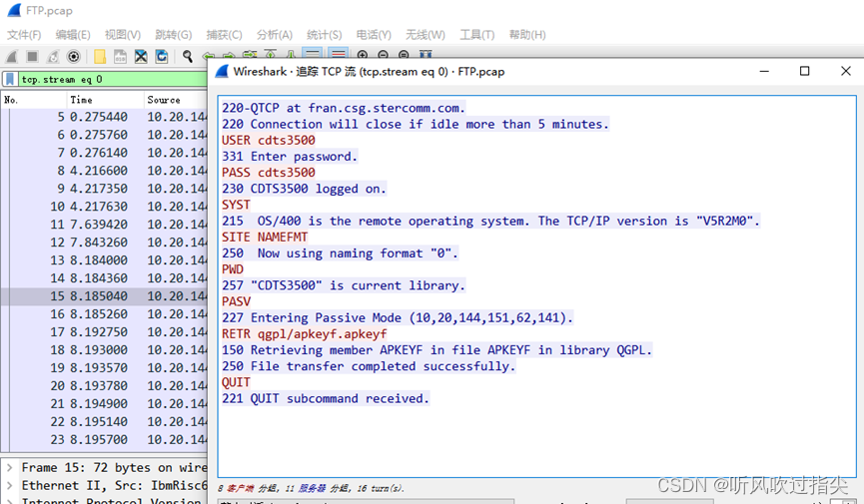The width and height of the screenshot is (864, 504).
Task: Click the '221 QUIT subcommand received.' line
Action: (326, 399)
